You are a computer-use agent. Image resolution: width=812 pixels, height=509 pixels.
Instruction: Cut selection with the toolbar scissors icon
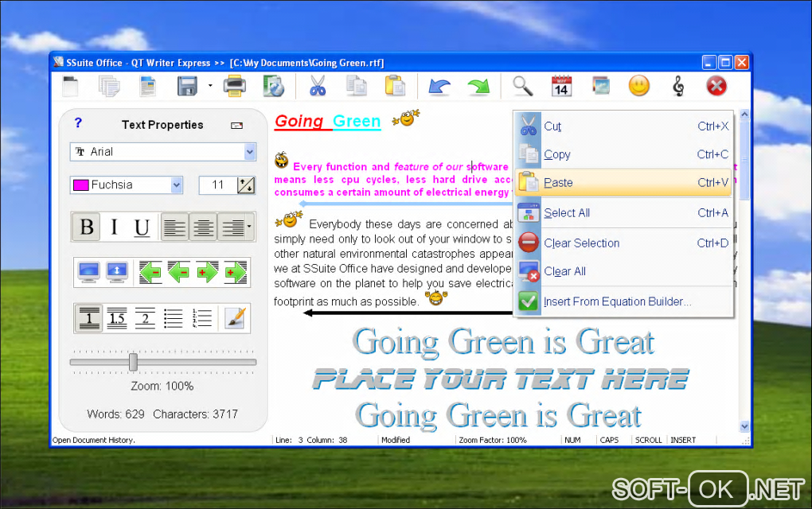(318, 87)
